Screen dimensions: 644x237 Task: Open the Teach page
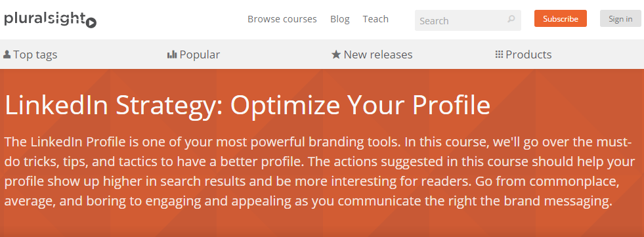point(376,19)
